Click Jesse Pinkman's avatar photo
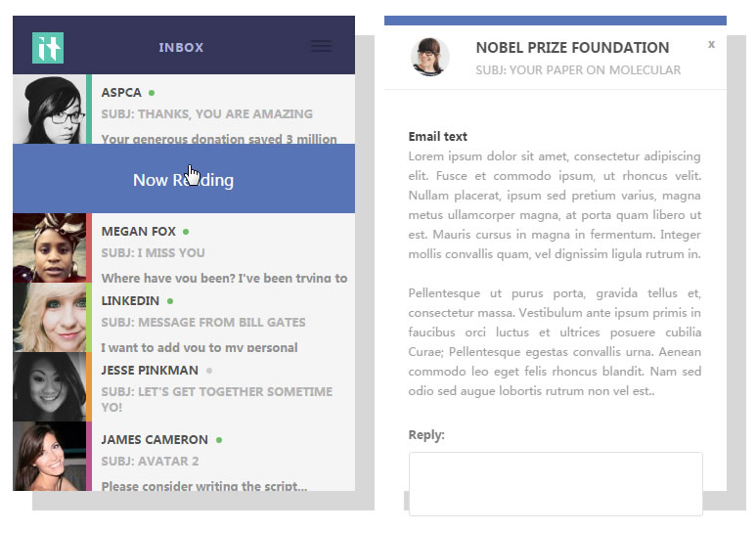The height and width of the screenshot is (533, 756). tap(49, 386)
